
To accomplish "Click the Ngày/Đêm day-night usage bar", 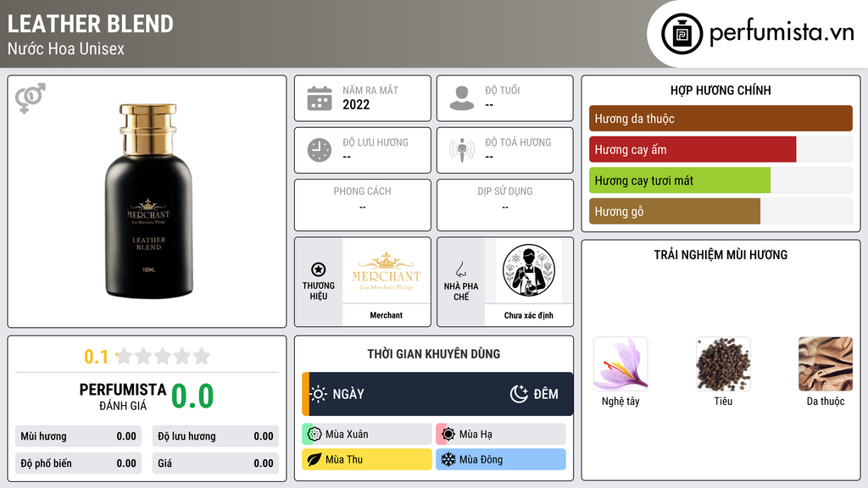I will pyautogui.click(x=437, y=394).
